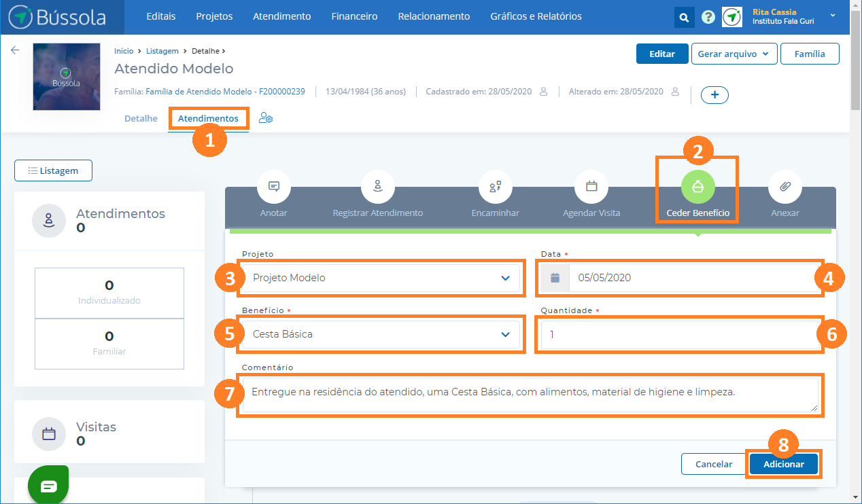Expand the Gerar arquivo dropdown

point(734,54)
